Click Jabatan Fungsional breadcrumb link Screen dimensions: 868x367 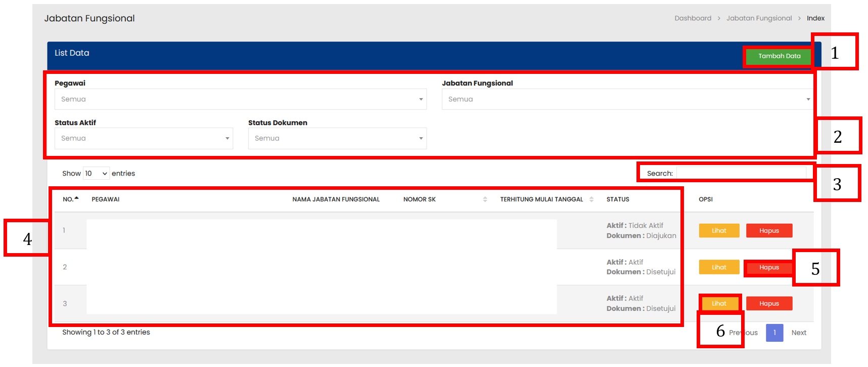pyautogui.click(x=759, y=18)
